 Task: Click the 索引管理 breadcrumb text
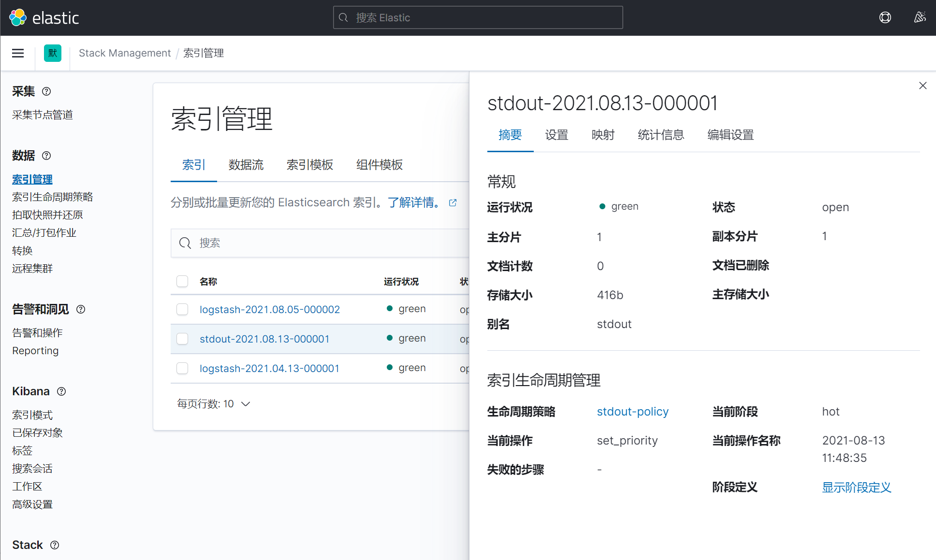point(204,53)
